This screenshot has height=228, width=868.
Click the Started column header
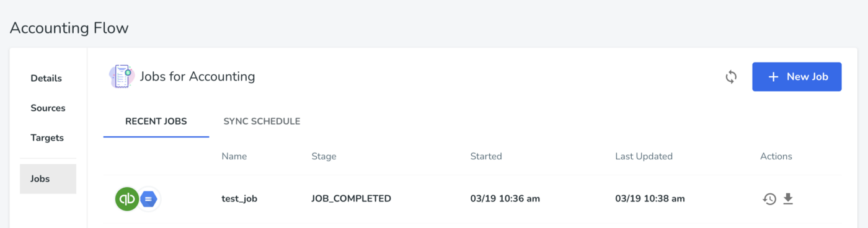[x=486, y=156]
